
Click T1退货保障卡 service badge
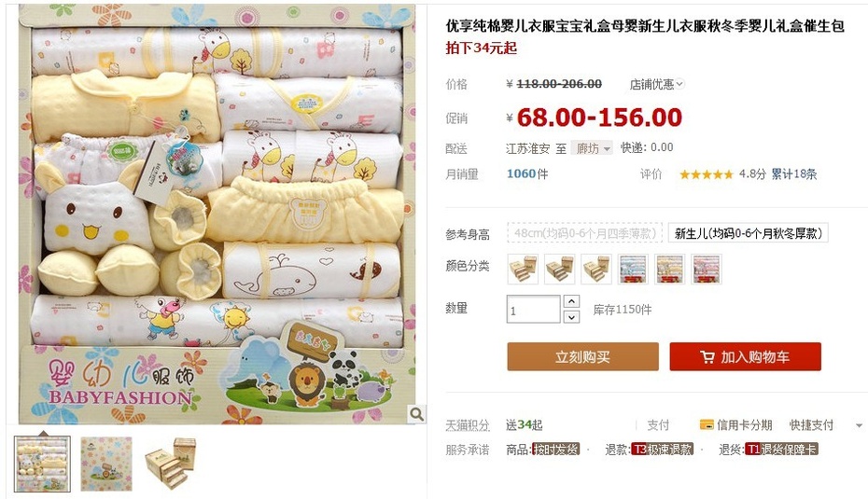(781, 450)
